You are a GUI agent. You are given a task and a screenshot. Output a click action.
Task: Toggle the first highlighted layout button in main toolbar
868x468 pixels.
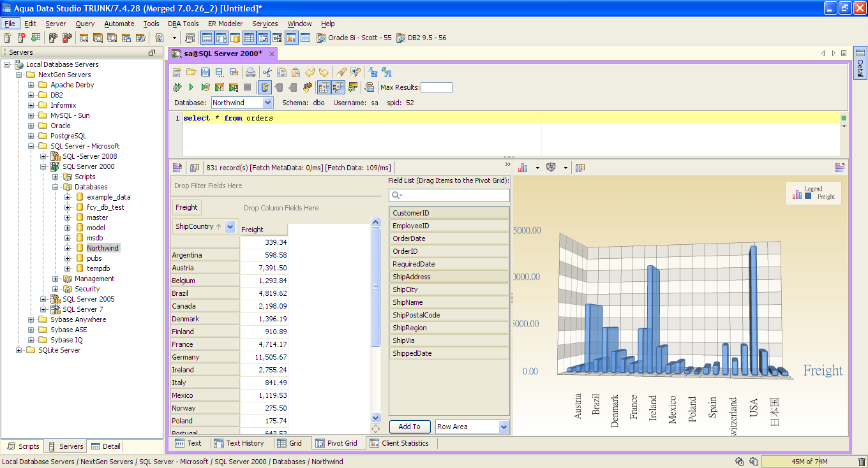[207, 38]
